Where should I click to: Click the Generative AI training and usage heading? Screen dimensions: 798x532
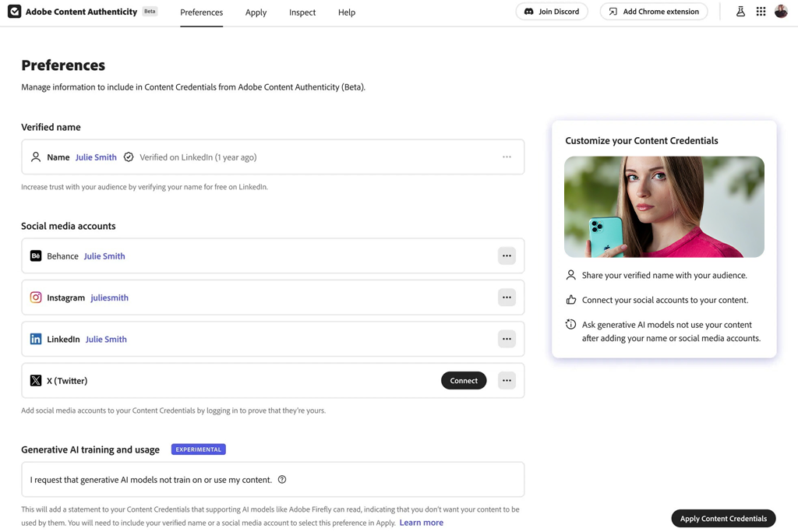[90, 449]
